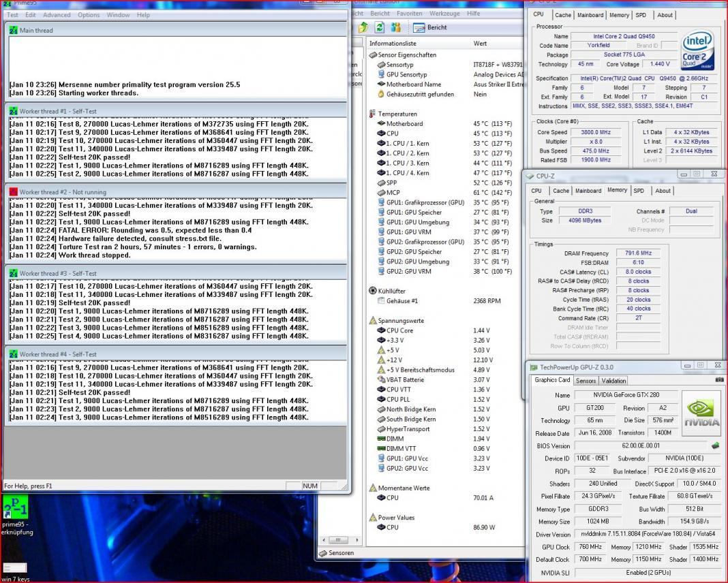The image size is (728, 583).
Task: Select the Graphics Card tab in GPU-Z
Action: point(552,380)
